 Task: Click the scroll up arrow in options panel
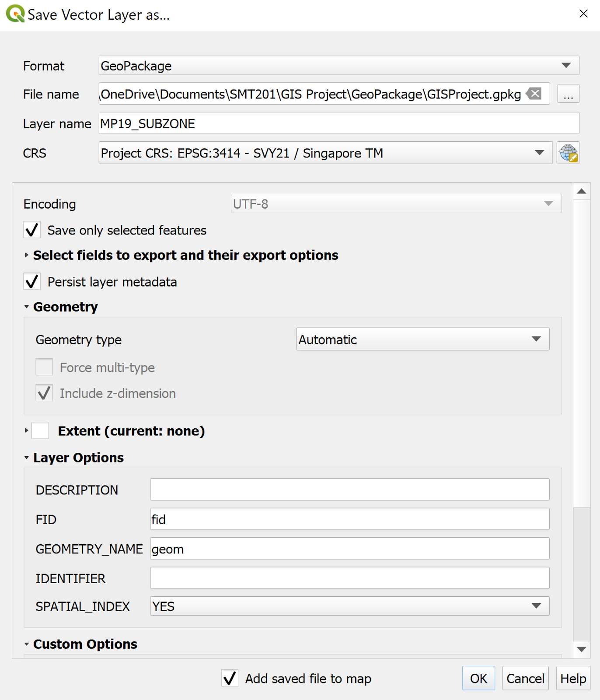pyautogui.click(x=581, y=192)
